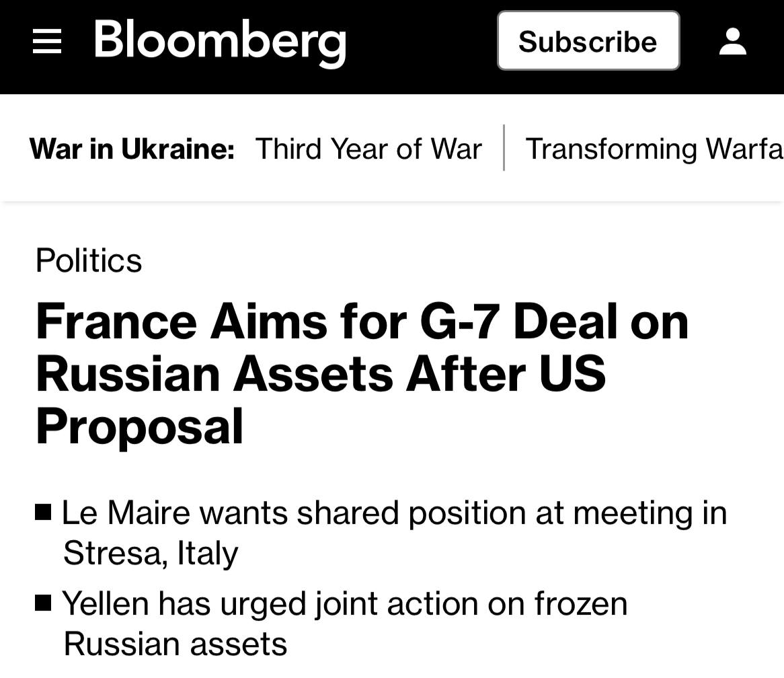This screenshot has width=784, height=678.
Task: Click the Subscribe button
Action: pos(588,41)
